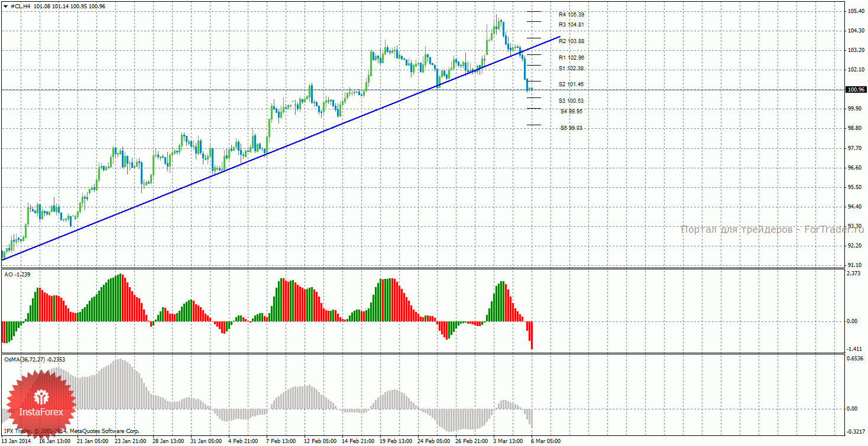Click the 13 Jan 2014 date axis label
The height and width of the screenshot is (446, 868).
tap(17, 441)
